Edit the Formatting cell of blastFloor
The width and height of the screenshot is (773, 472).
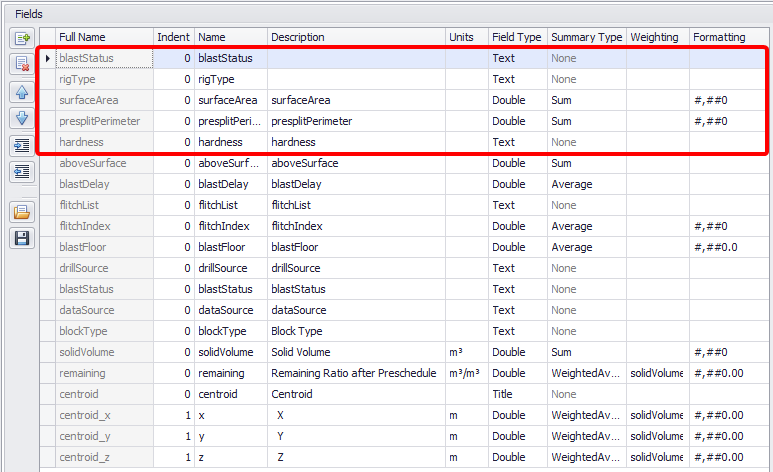[729, 247]
